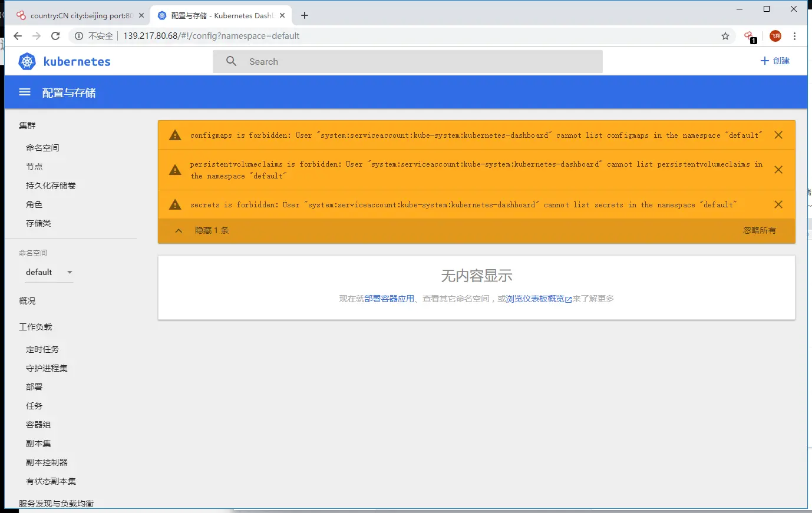Open 集群 section in sidebar

point(27,125)
